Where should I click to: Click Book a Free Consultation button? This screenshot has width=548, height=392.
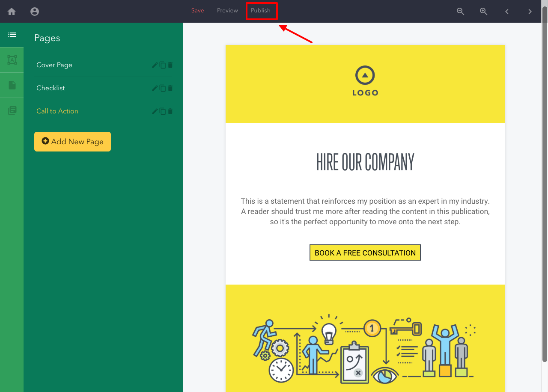coord(365,252)
